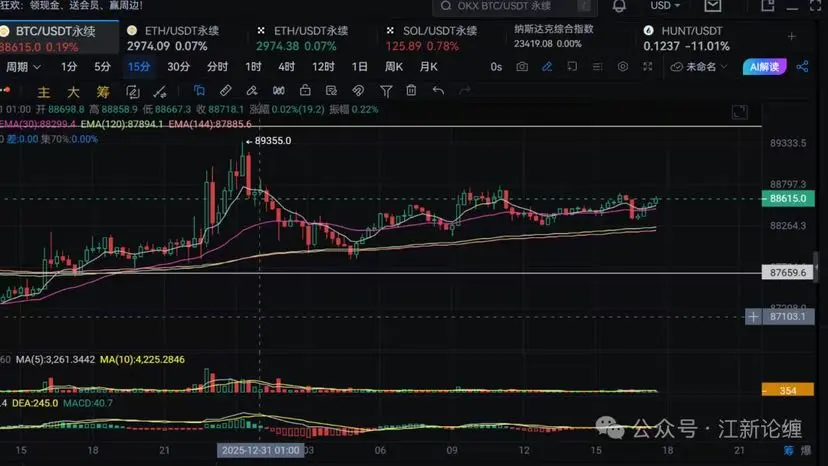Click the trend line with points tool
The image size is (828, 466).
[x=159, y=92]
